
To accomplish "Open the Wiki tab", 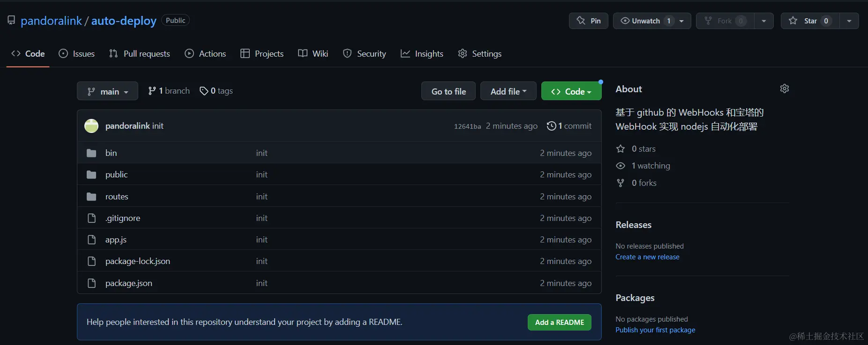I will click(x=313, y=53).
